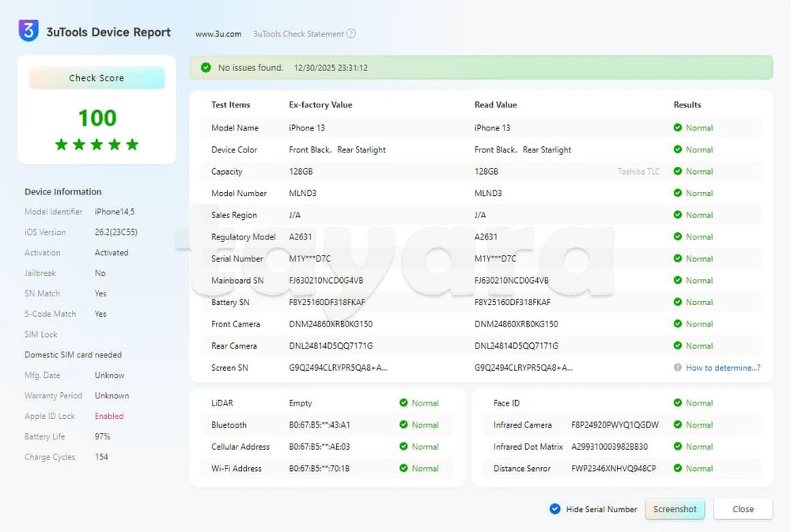Click the Normal check icon for Serial Number
The height and width of the screenshot is (532, 791).
[x=678, y=258]
